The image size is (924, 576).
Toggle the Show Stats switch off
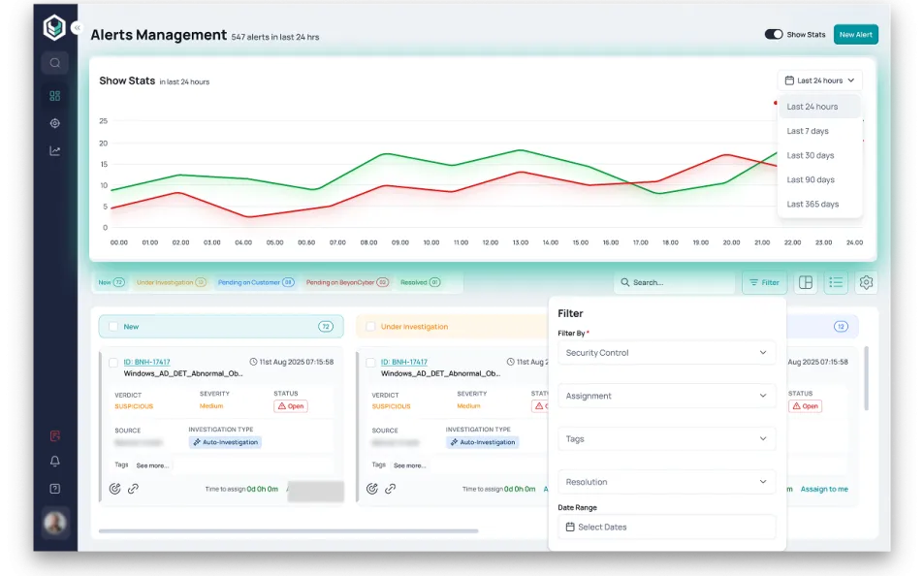774,34
